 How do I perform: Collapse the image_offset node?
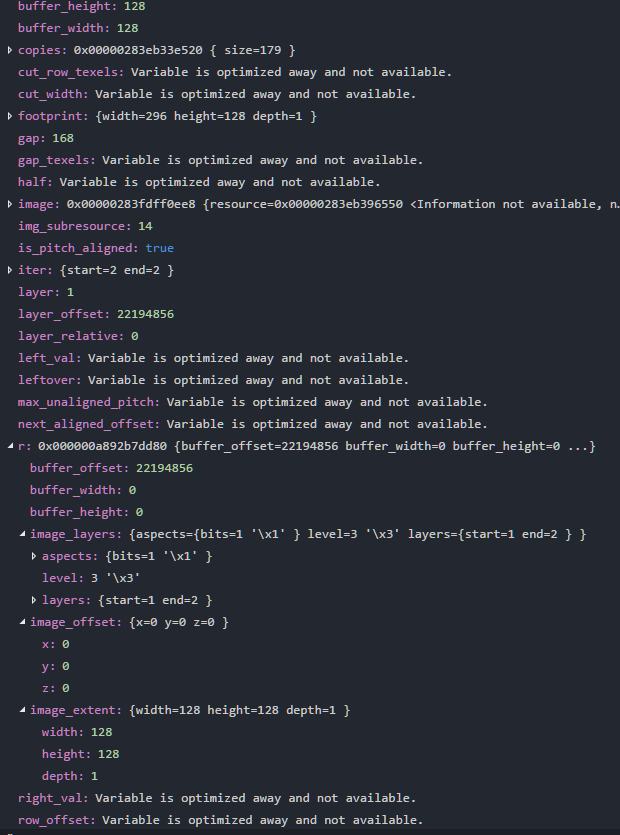pos(23,621)
